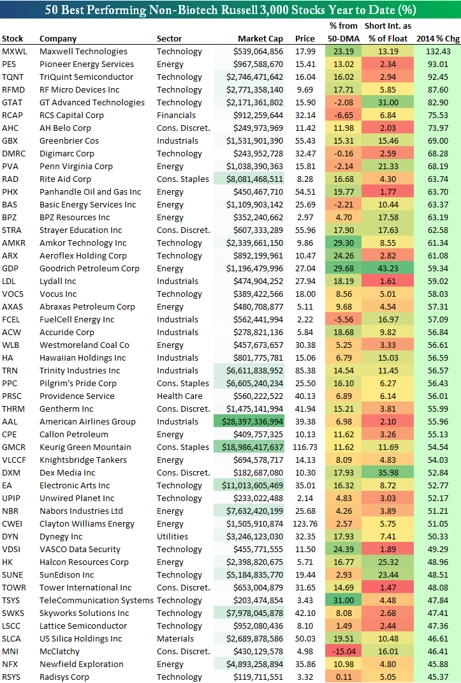Image resolution: width=461 pixels, height=683 pixels.
Task: Click the Short Int. as % of Float header
Action: point(388,32)
